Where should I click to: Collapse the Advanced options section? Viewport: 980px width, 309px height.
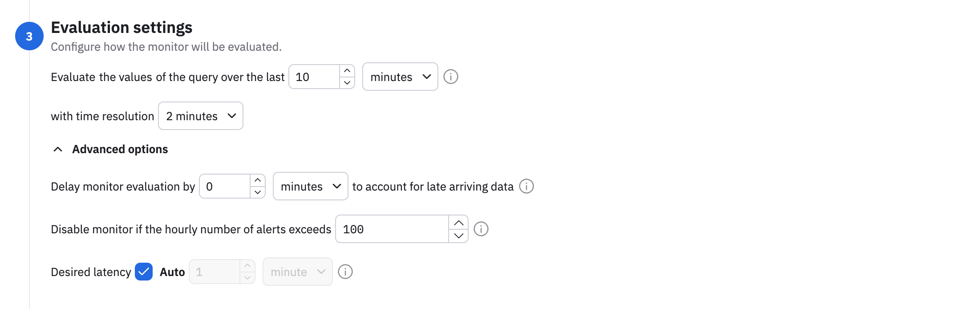pyautogui.click(x=58, y=150)
